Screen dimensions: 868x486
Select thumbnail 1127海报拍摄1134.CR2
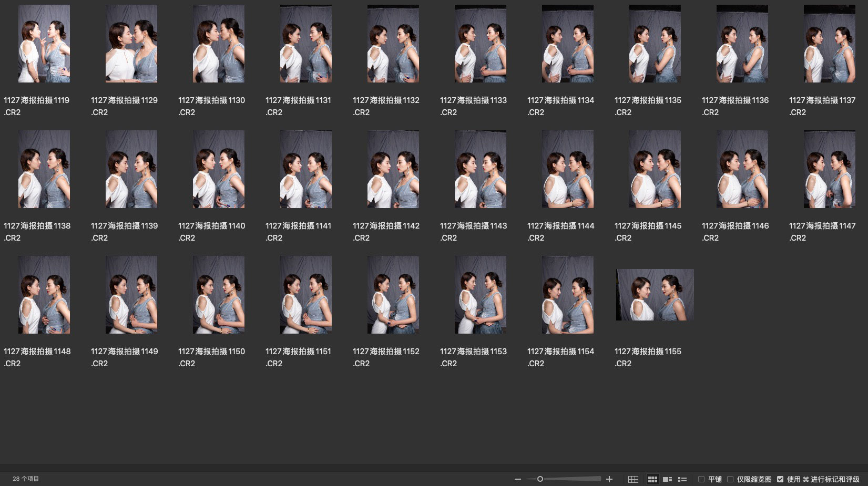click(568, 44)
